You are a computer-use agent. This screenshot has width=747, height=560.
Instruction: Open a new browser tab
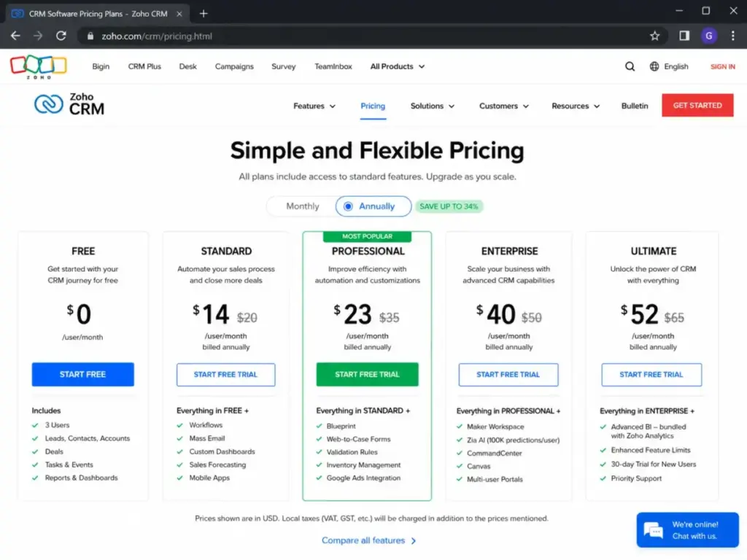click(x=204, y=14)
